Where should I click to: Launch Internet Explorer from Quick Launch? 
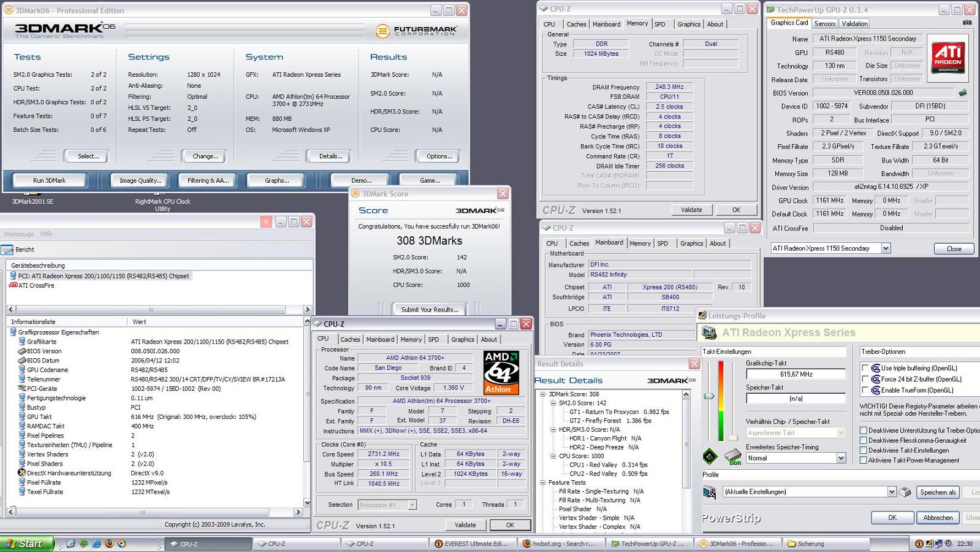96,544
